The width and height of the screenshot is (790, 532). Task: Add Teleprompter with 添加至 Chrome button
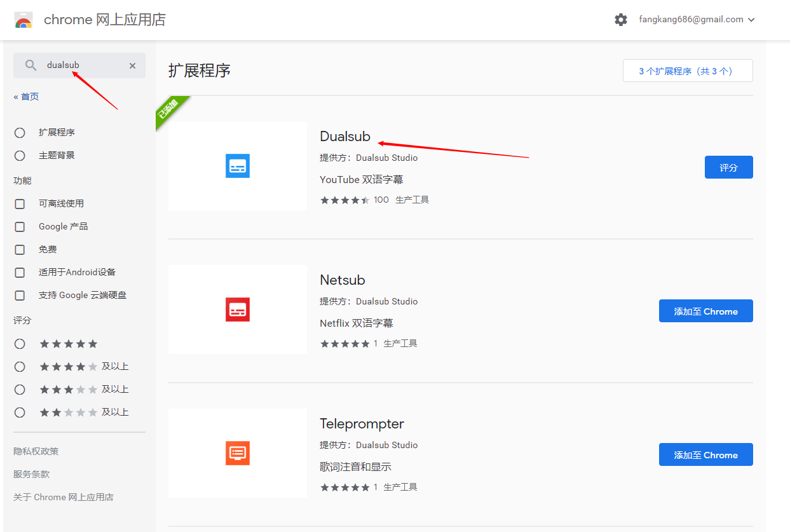point(705,454)
